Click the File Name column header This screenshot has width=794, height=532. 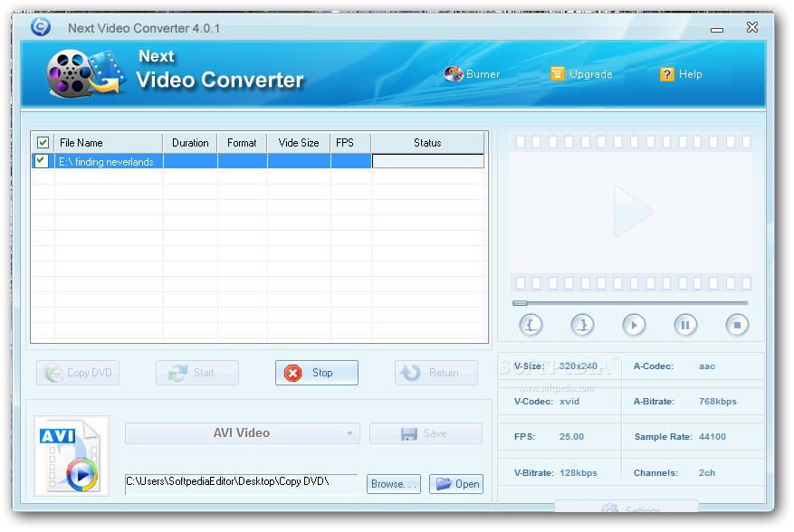pos(109,143)
